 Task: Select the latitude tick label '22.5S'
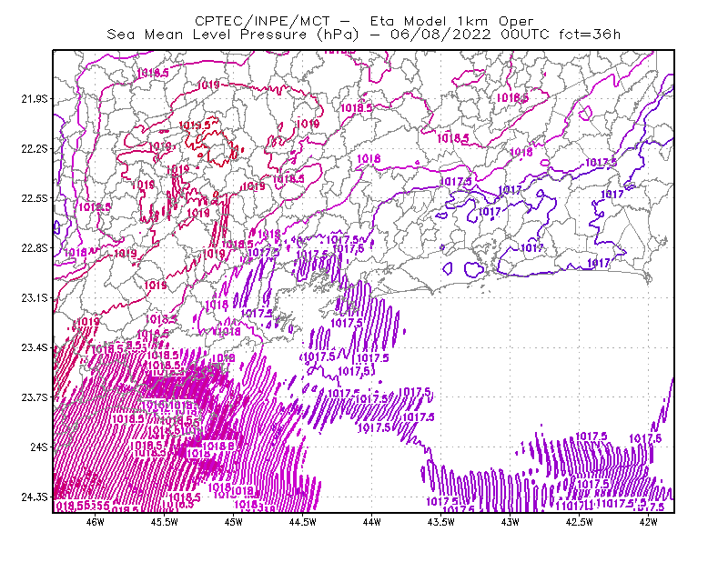pyautogui.click(x=35, y=198)
